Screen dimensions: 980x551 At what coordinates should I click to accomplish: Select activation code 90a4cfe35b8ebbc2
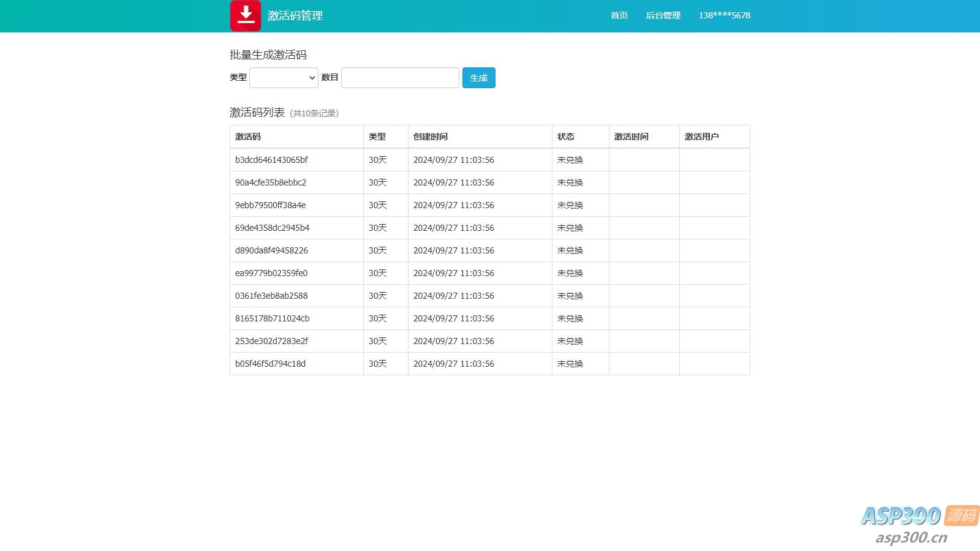(271, 182)
